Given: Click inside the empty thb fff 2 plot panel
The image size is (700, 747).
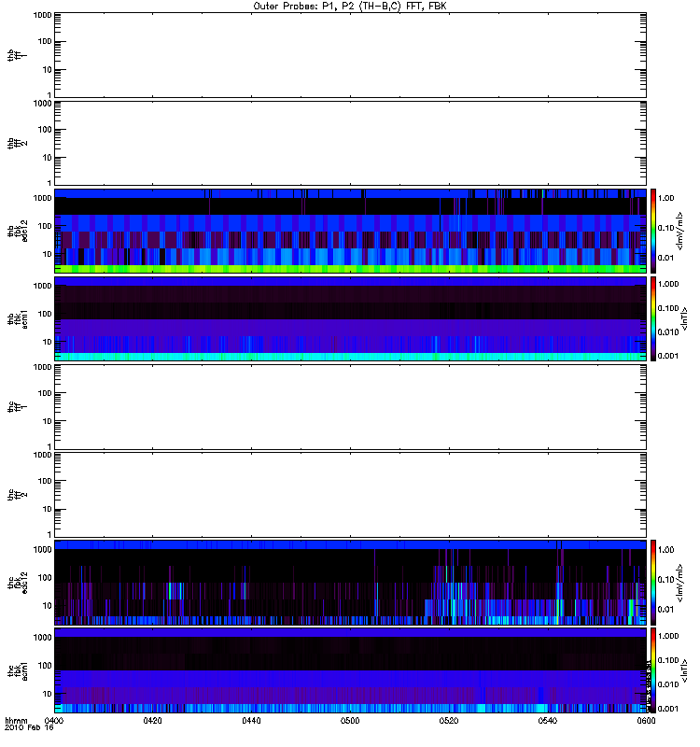Looking at the screenshot, I should tap(350, 144).
